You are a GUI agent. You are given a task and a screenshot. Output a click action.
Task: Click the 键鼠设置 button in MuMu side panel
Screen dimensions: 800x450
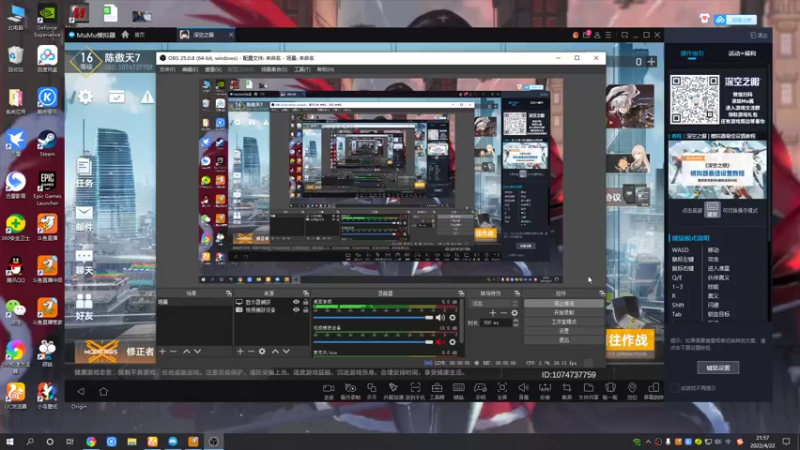[x=718, y=368]
